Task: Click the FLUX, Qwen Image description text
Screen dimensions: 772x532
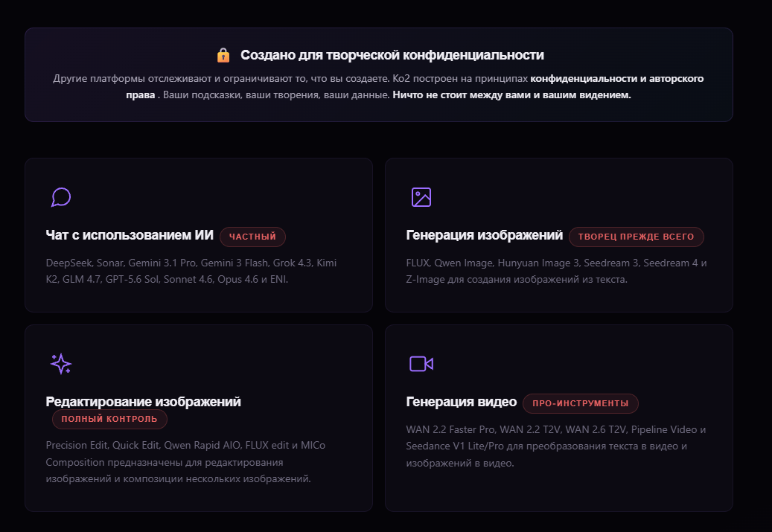Action: click(556, 271)
